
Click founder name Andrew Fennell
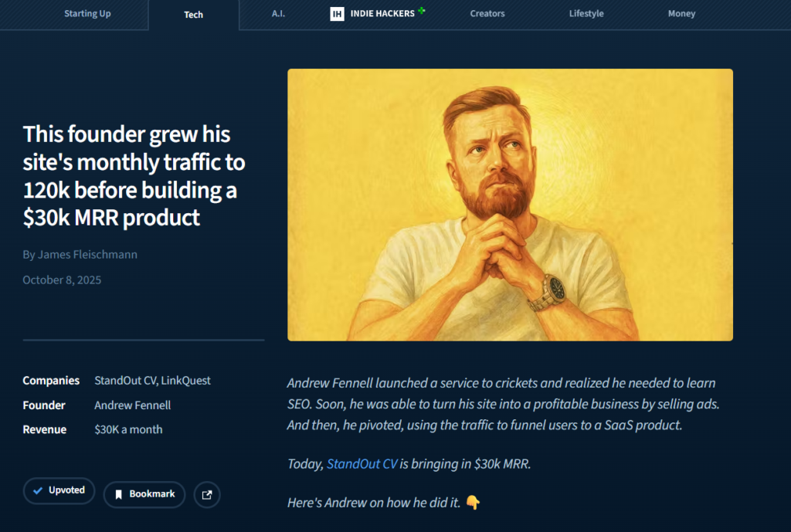pyautogui.click(x=132, y=405)
